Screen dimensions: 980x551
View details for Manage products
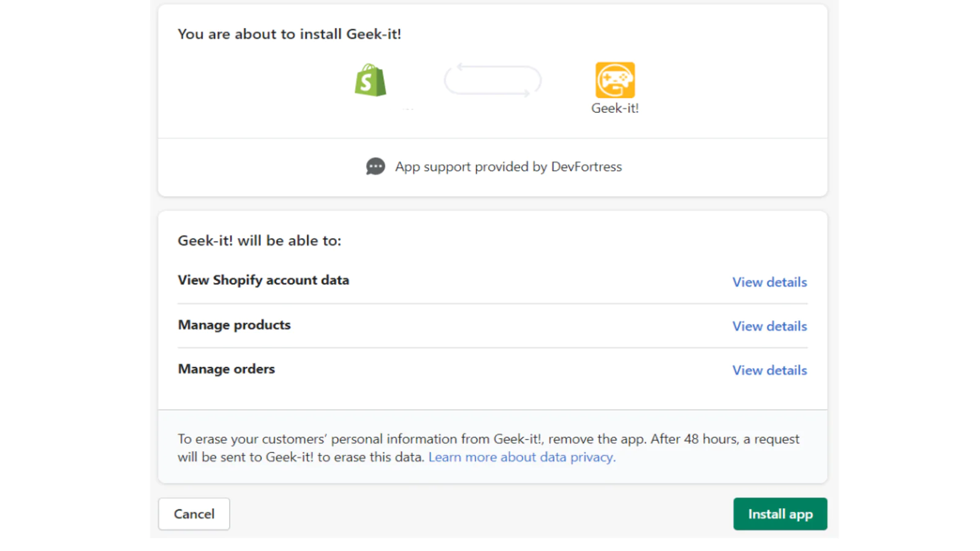(x=769, y=326)
